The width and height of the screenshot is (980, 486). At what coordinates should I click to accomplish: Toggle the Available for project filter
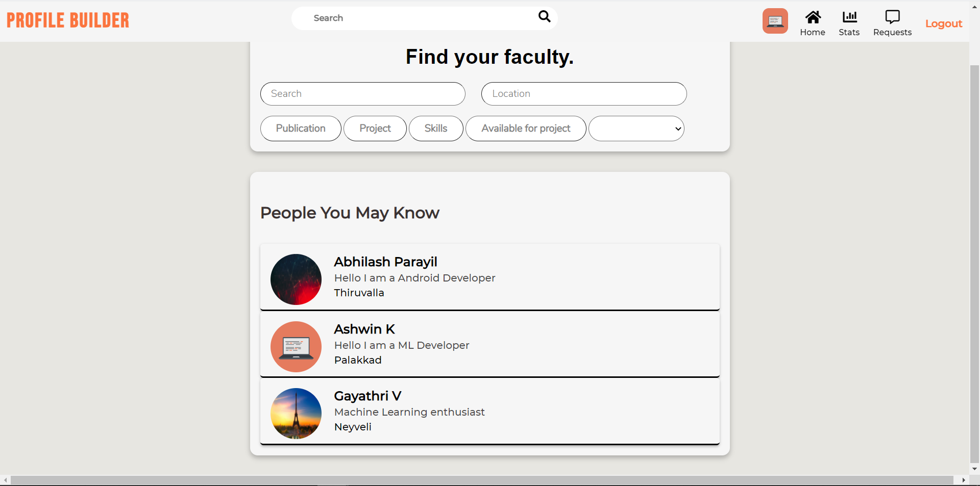pos(526,129)
